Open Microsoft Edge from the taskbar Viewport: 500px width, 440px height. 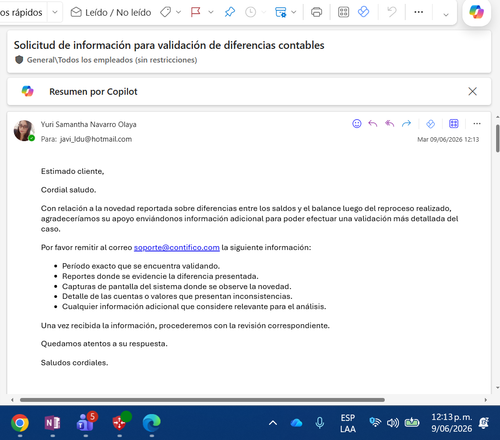(152, 423)
